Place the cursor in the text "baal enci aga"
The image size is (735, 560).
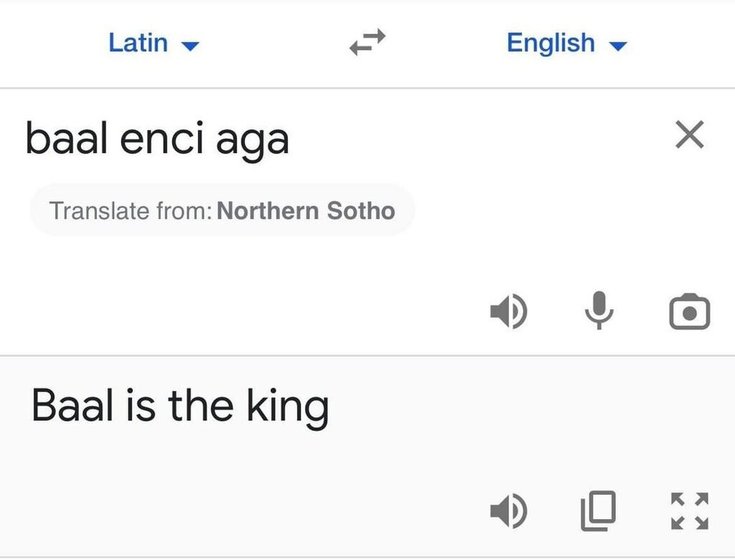tap(157, 139)
